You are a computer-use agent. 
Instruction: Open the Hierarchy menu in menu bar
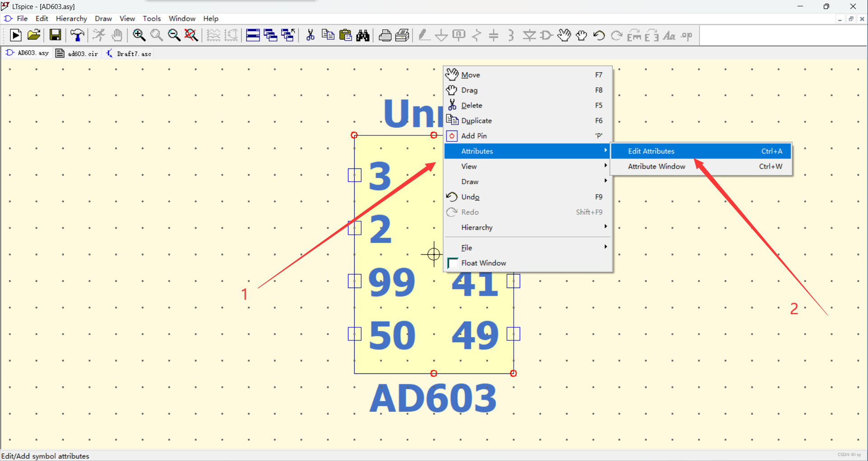[x=71, y=19]
